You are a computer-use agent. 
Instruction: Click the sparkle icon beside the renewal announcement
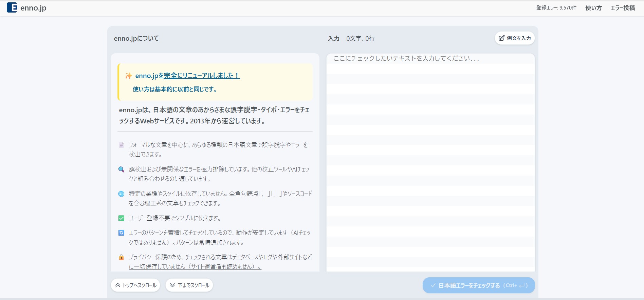[x=128, y=76]
